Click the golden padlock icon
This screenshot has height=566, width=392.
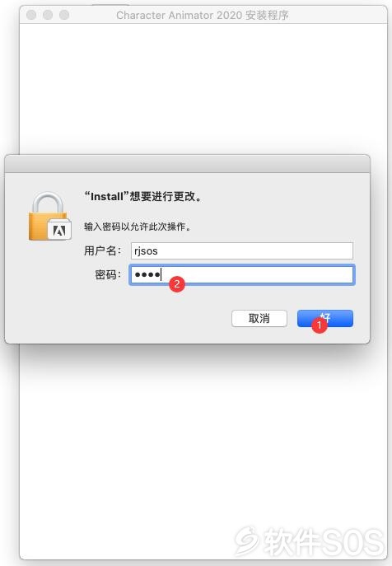coord(49,216)
